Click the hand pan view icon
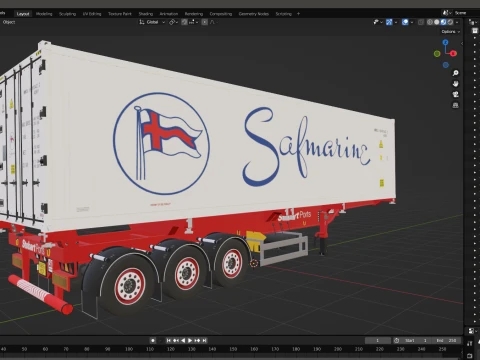This screenshot has height=360, width=480. coord(455,84)
